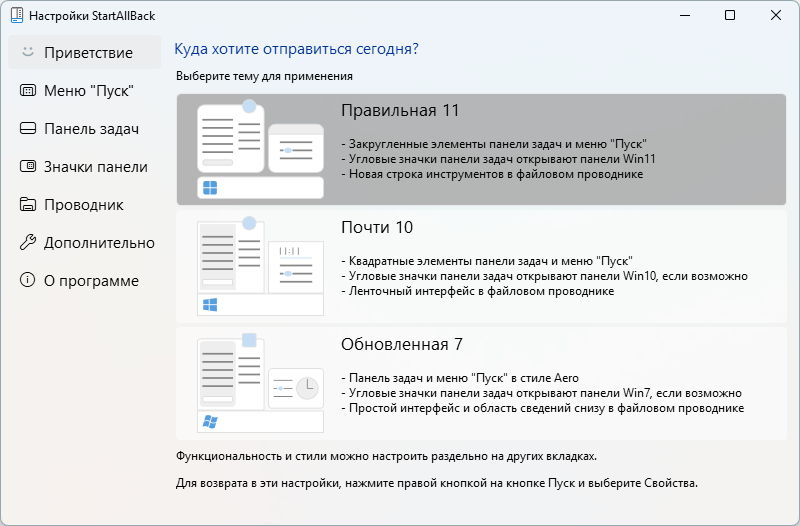Select the Правильная 11 theme
The height and width of the screenshot is (526, 800).
pos(481,149)
